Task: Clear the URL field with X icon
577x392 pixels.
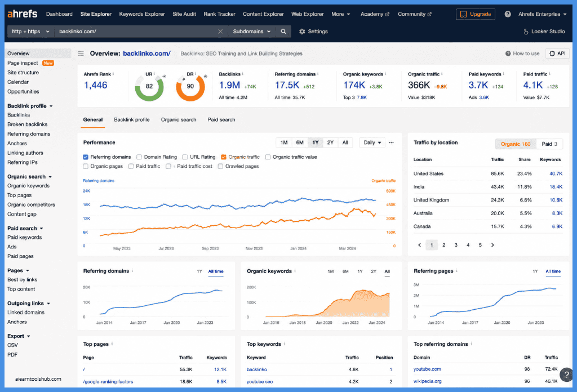Action: click(220, 32)
